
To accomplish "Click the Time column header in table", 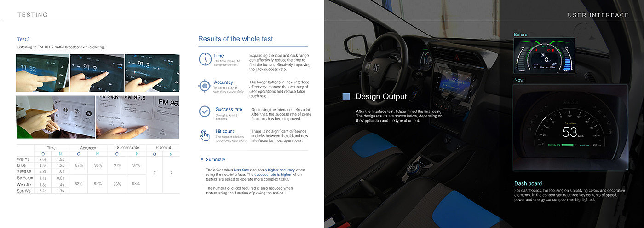I will coord(52,148).
